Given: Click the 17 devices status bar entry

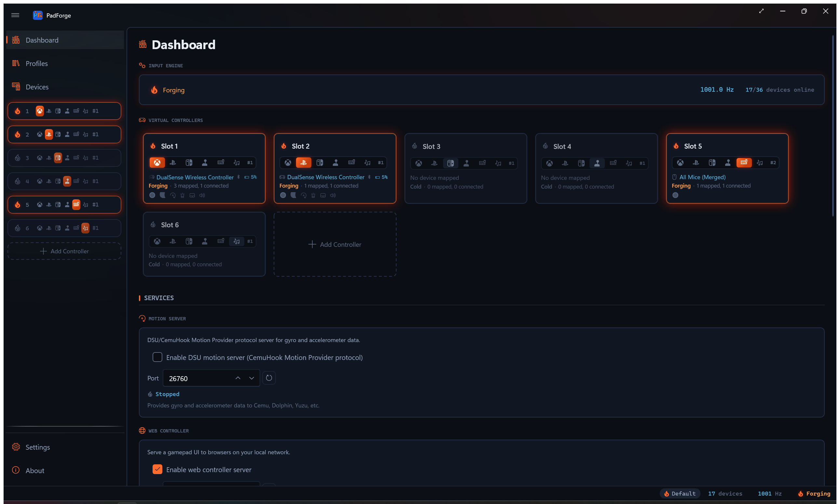Looking at the screenshot, I should tap(725, 494).
